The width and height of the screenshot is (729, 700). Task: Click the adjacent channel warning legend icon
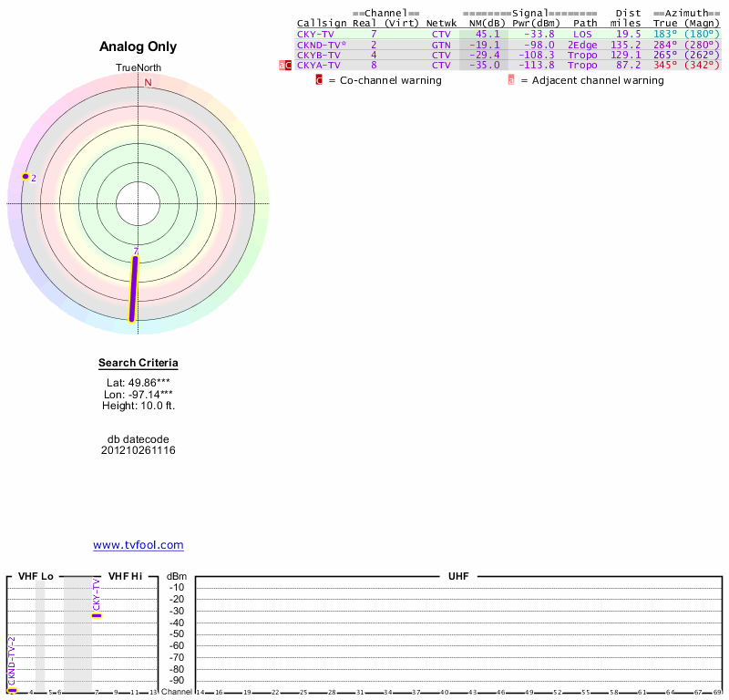(511, 80)
